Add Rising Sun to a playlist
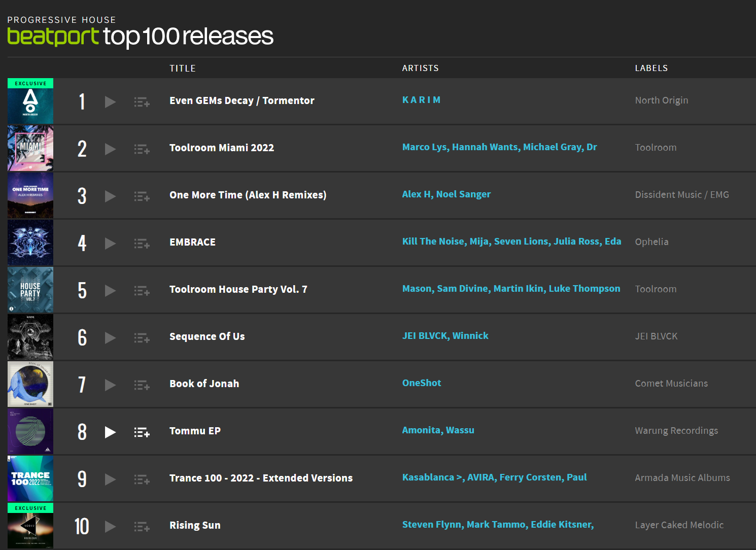Image resolution: width=756 pixels, height=550 pixels. point(142,526)
